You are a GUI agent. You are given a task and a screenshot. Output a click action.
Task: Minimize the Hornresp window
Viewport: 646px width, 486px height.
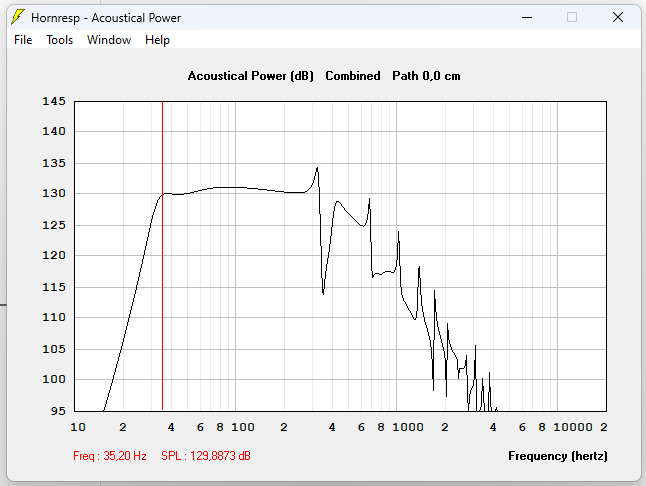click(527, 17)
